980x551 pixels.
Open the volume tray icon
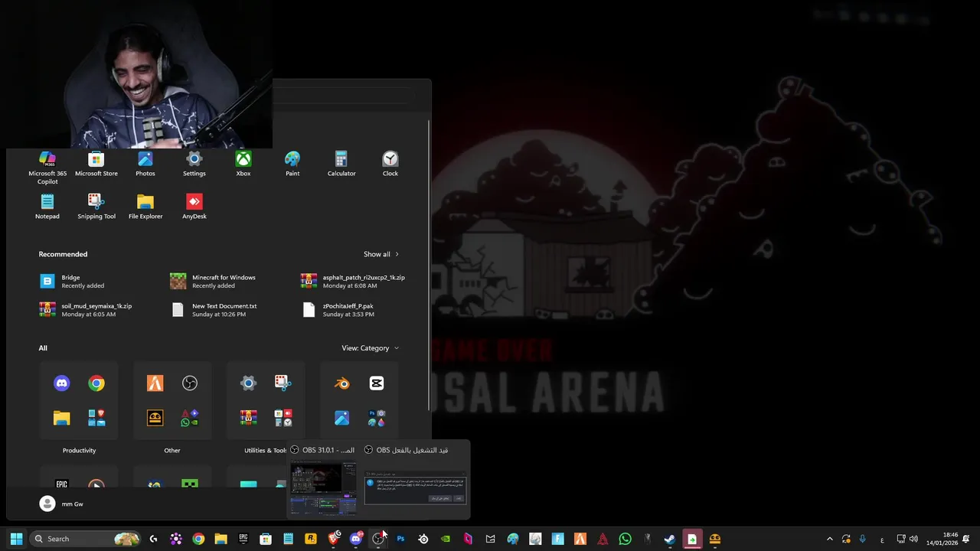(x=913, y=539)
